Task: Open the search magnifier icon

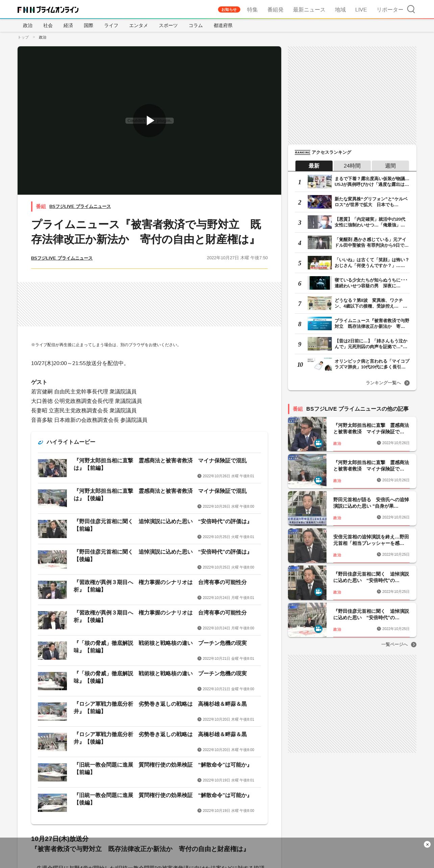Action: [411, 9]
